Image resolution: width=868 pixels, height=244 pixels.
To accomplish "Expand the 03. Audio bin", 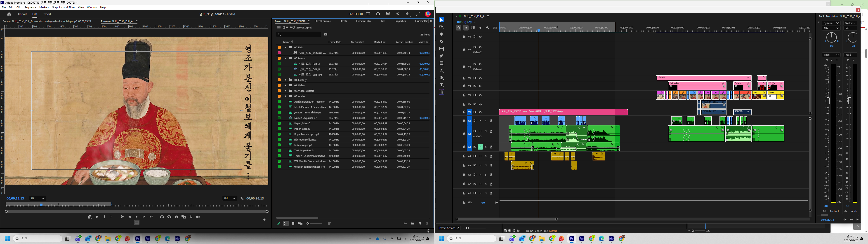I will [285, 96].
